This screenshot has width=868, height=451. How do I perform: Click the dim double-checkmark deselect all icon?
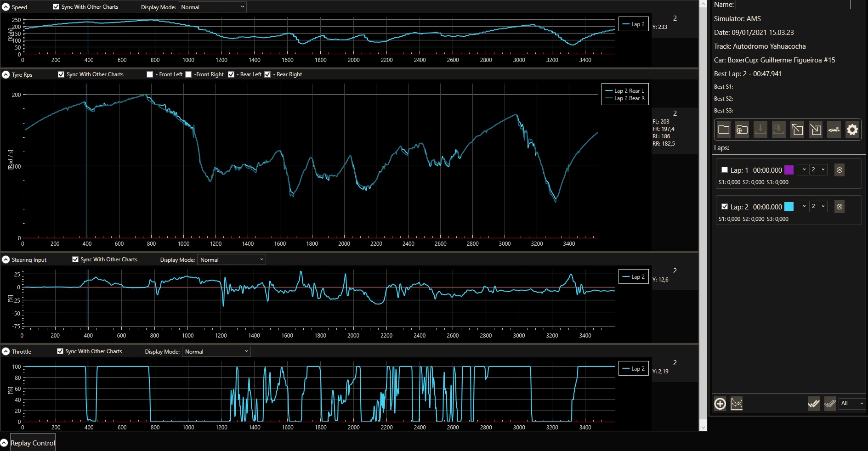[x=830, y=404]
